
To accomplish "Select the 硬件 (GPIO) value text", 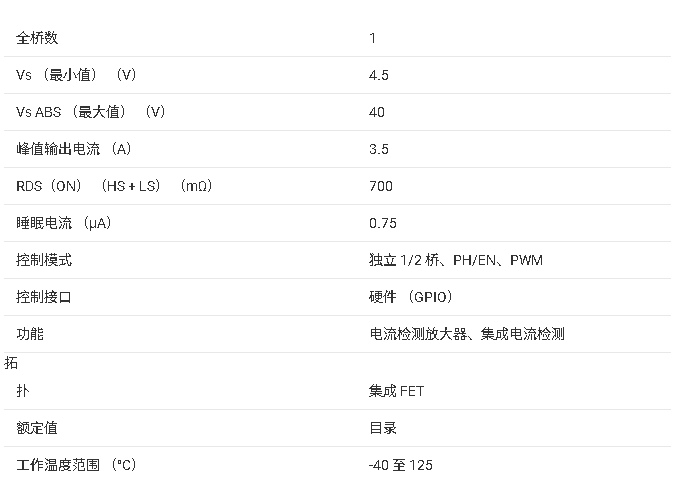I will click(x=411, y=297).
